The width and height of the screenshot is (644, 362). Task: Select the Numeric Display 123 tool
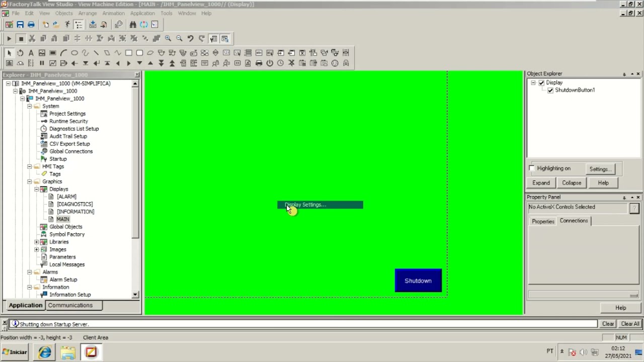(226, 53)
